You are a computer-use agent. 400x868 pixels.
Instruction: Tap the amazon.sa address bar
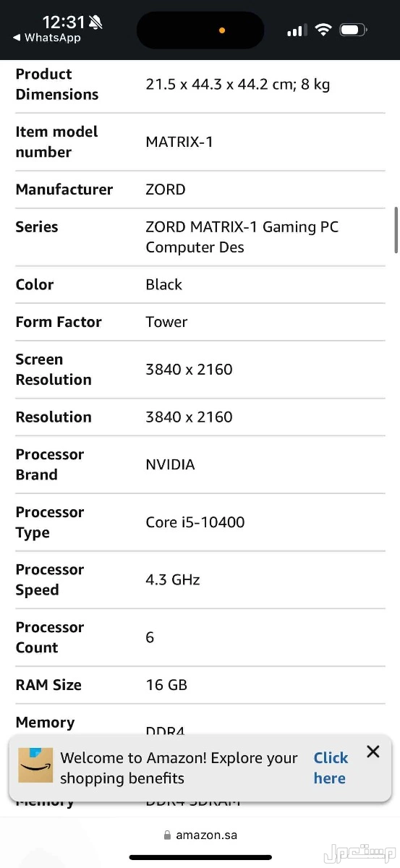[200, 835]
